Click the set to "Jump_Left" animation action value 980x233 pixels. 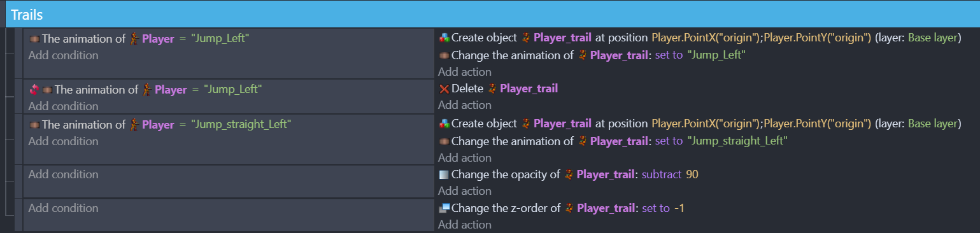tap(700, 55)
